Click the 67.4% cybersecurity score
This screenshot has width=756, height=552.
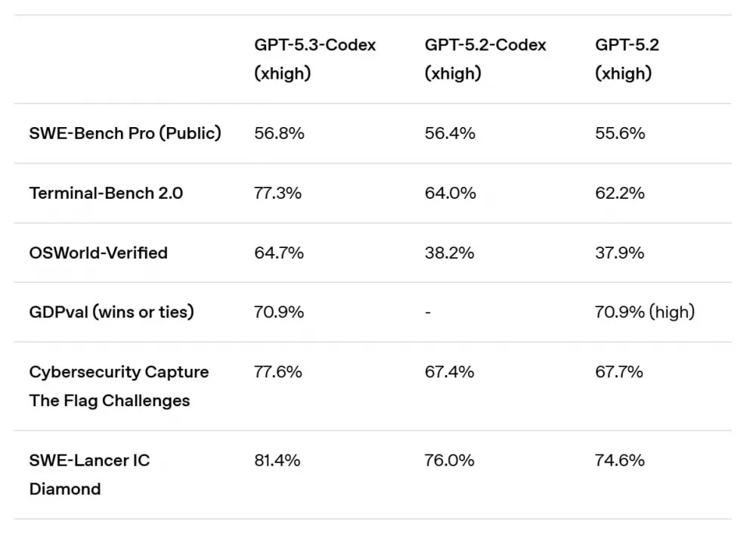point(449,371)
